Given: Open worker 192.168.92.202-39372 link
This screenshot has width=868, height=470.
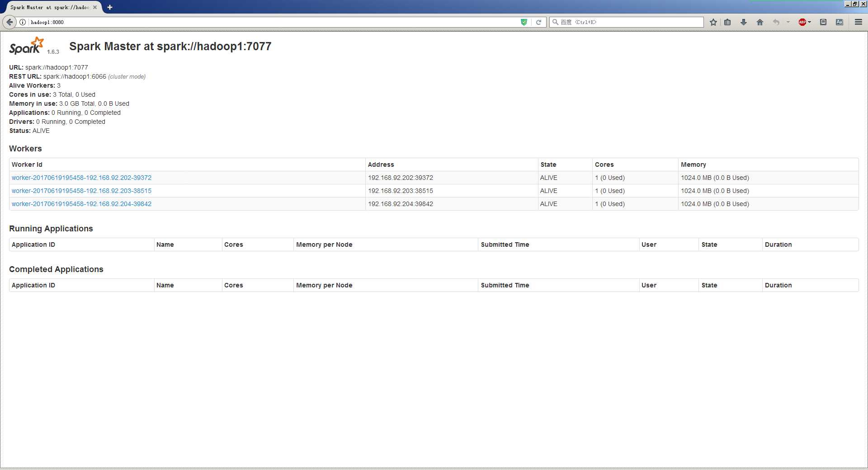Looking at the screenshot, I should [x=81, y=178].
